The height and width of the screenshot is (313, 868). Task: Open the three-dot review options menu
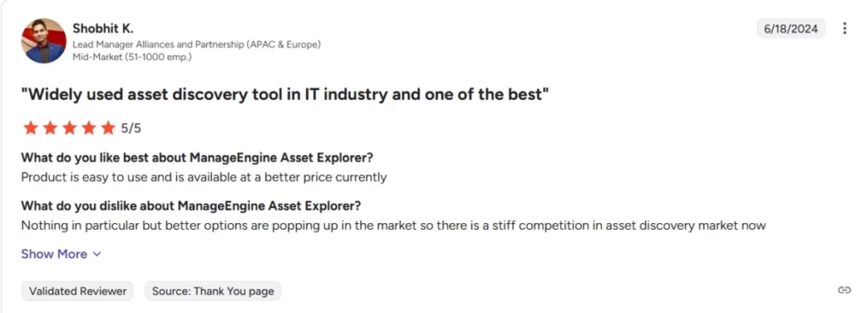(844, 28)
